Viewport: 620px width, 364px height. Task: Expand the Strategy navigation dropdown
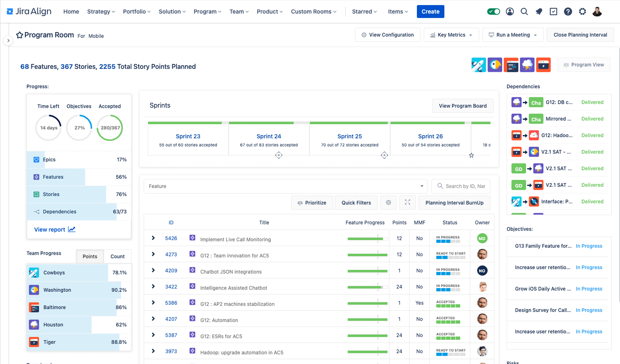click(100, 12)
